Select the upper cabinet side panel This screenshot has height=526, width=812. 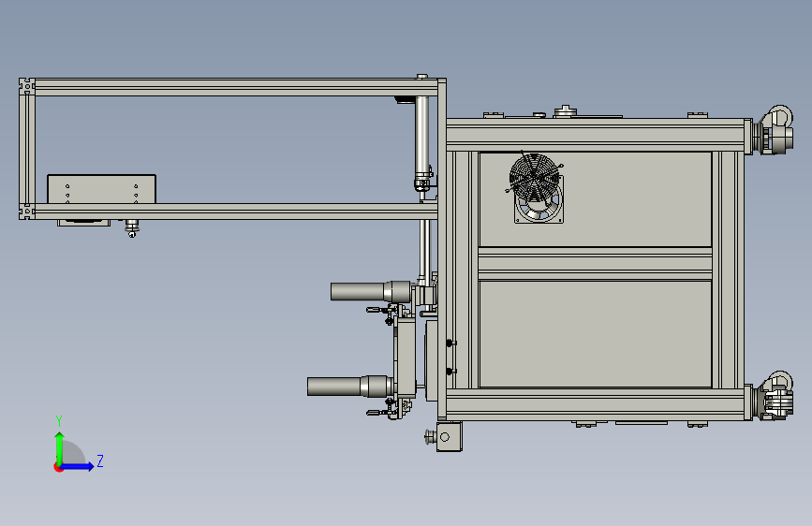595,199
